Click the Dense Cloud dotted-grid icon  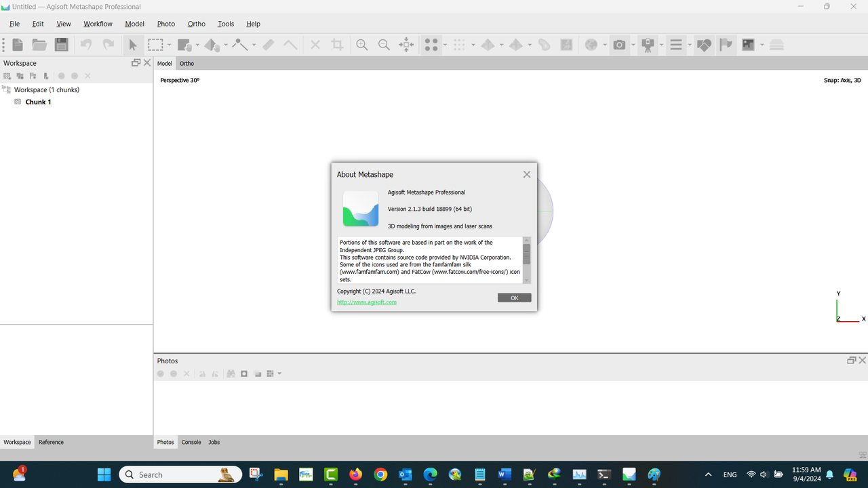click(x=460, y=45)
